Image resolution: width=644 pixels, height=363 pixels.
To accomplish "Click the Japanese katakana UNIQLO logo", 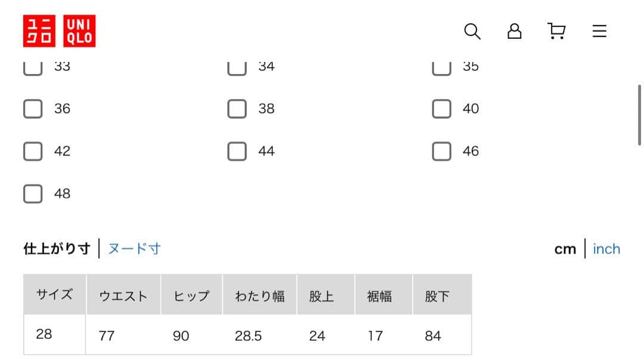I will tap(39, 31).
